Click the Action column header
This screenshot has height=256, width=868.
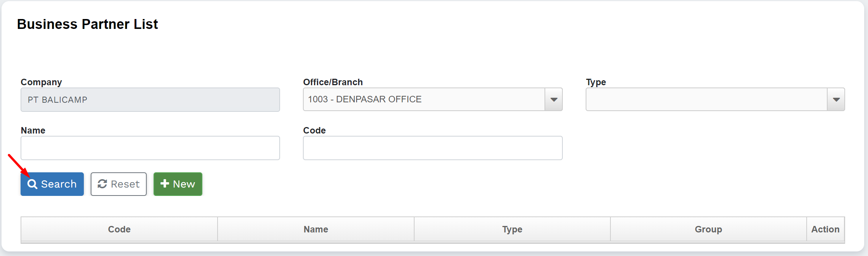point(825,229)
